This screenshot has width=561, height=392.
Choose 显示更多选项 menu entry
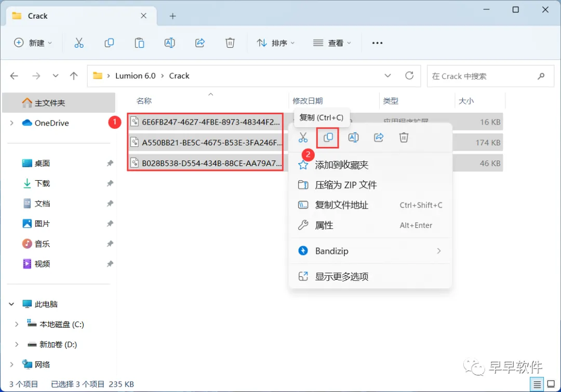click(370, 276)
